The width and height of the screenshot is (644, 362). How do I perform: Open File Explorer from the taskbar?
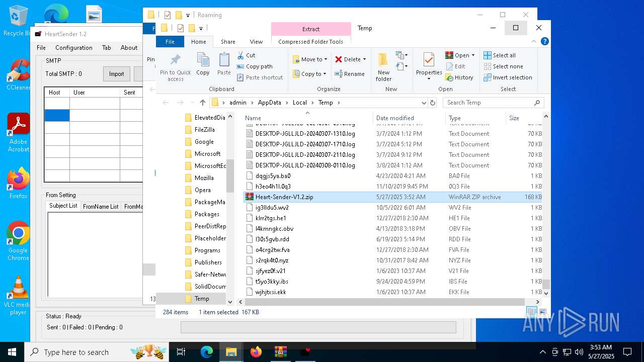pos(231,352)
